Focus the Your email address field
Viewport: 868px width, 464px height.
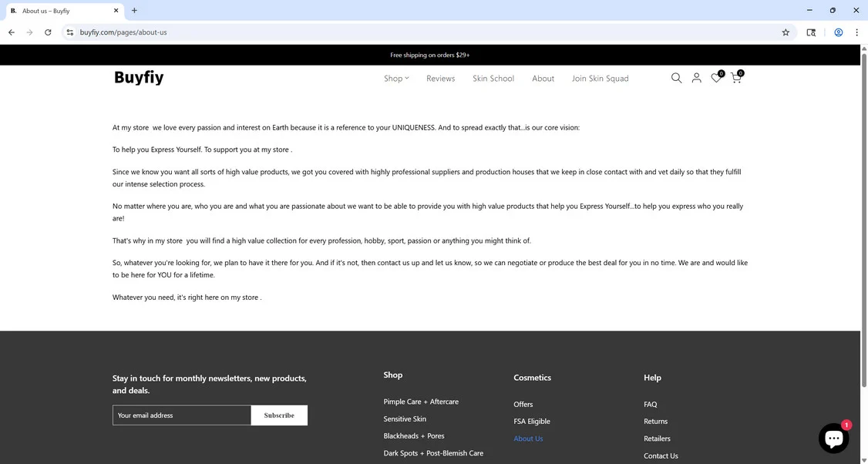point(182,415)
